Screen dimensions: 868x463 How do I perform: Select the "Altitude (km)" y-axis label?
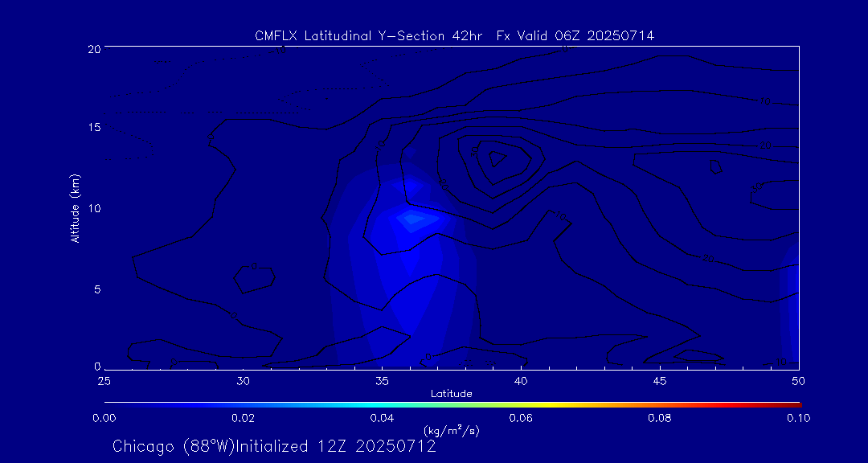click(x=75, y=208)
